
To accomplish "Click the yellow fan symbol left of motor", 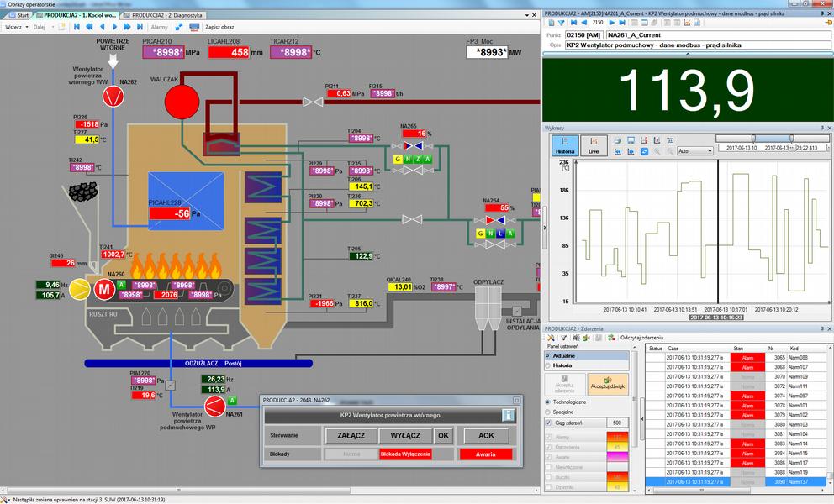I will pyautogui.click(x=80, y=290).
